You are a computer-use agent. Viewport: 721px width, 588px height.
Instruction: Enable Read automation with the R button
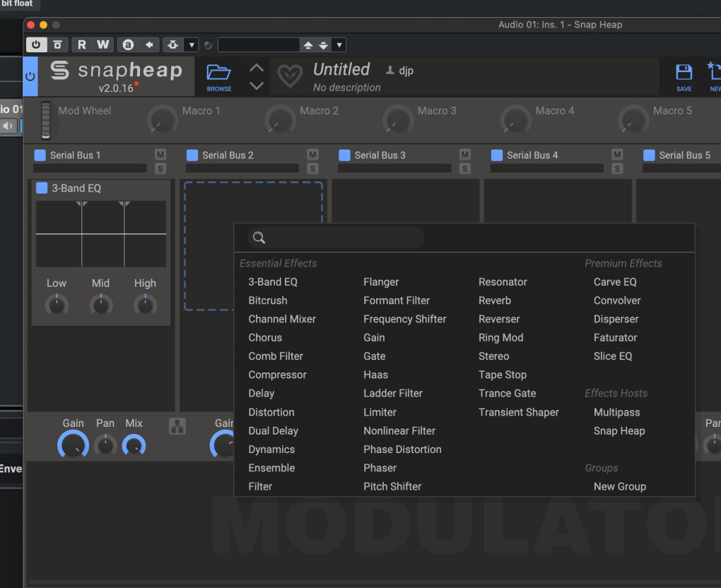coord(82,45)
